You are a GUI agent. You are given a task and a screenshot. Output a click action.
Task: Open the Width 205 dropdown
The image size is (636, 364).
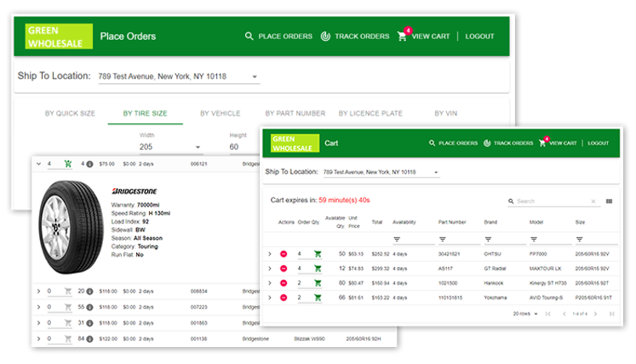pos(170,147)
